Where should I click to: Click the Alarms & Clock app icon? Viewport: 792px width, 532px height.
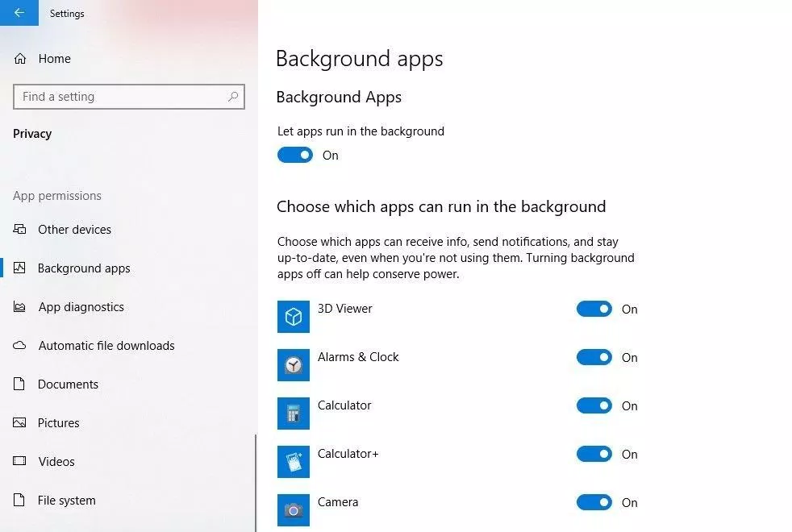pyautogui.click(x=293, y=364)
